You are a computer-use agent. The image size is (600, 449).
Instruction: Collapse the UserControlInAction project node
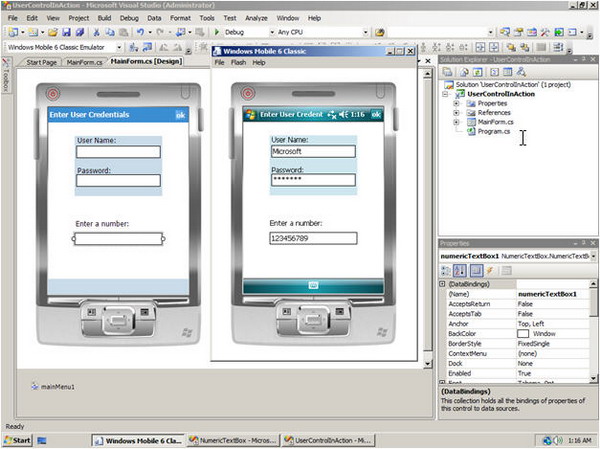pyautogui.click(x=445, y=94)
